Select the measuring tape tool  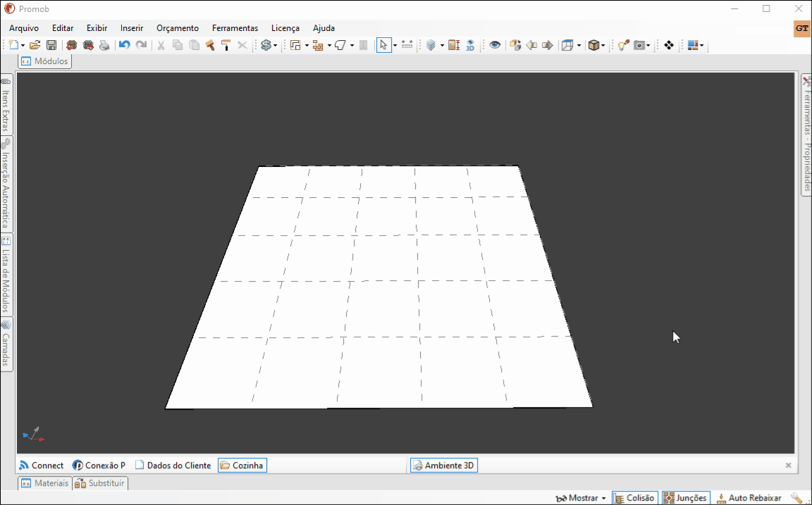[x=407, y=45]
